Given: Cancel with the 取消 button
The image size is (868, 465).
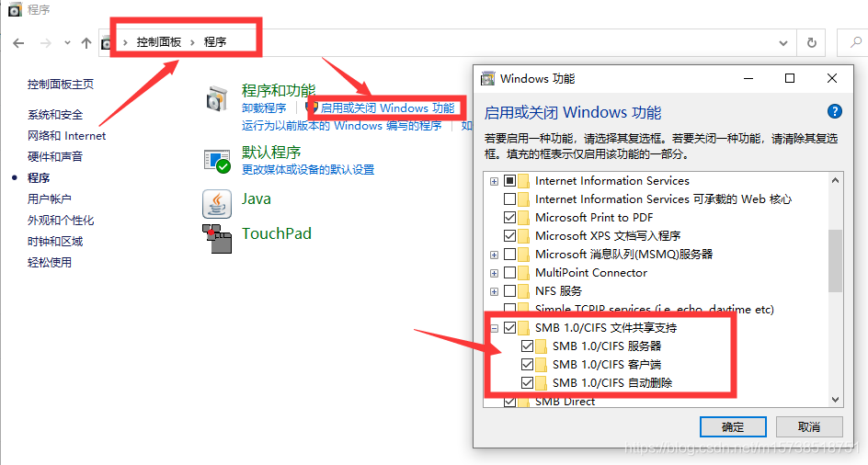Looking at the screenshot, I should coord(809,426).
